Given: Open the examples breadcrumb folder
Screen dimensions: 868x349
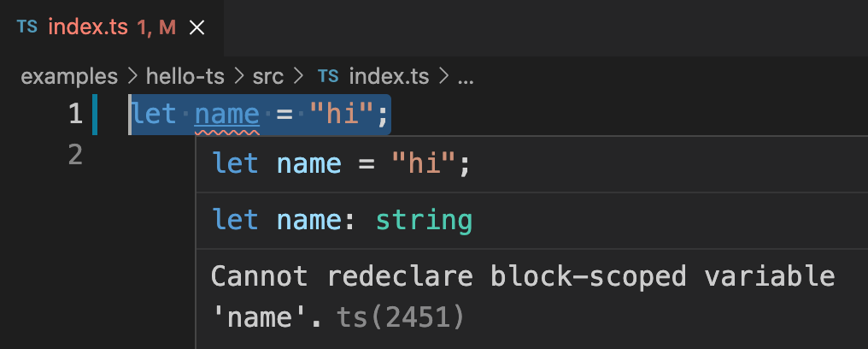Looking at the screenshot, I should click(69, 76).
